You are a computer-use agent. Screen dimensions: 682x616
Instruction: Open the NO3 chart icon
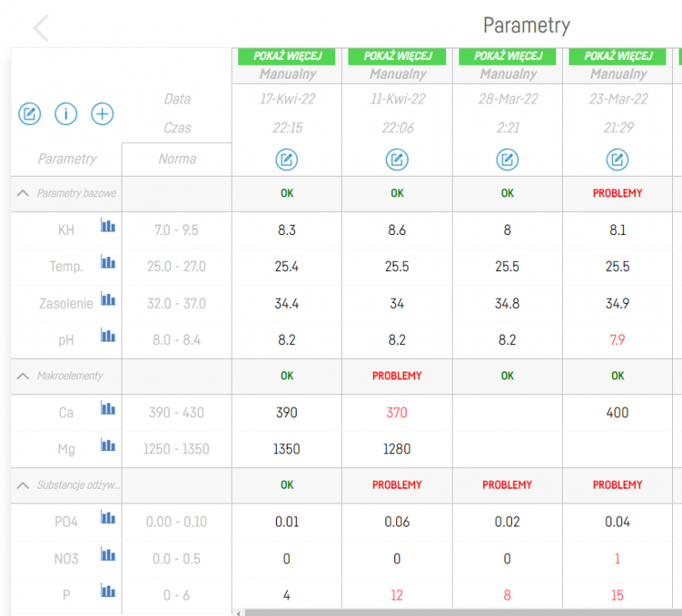click(108, 554)
